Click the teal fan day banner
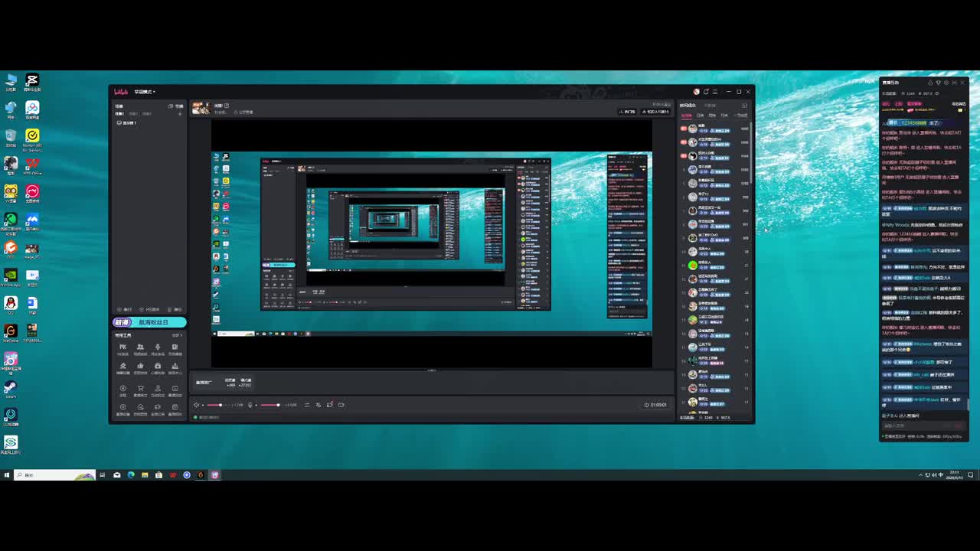 (149, 322)
